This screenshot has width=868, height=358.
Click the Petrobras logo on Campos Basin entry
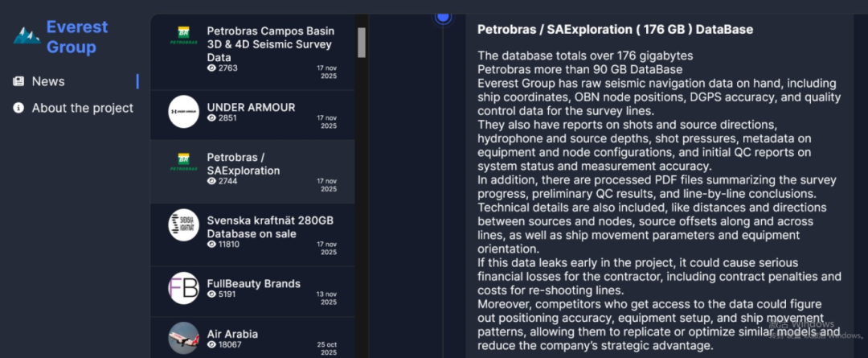point(183,36)
